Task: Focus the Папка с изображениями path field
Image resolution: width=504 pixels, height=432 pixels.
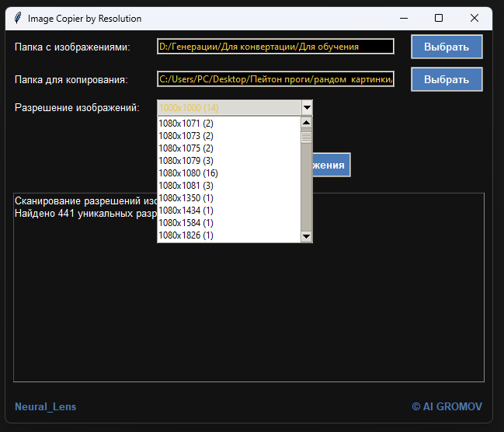Action: (x=276, y=47)
